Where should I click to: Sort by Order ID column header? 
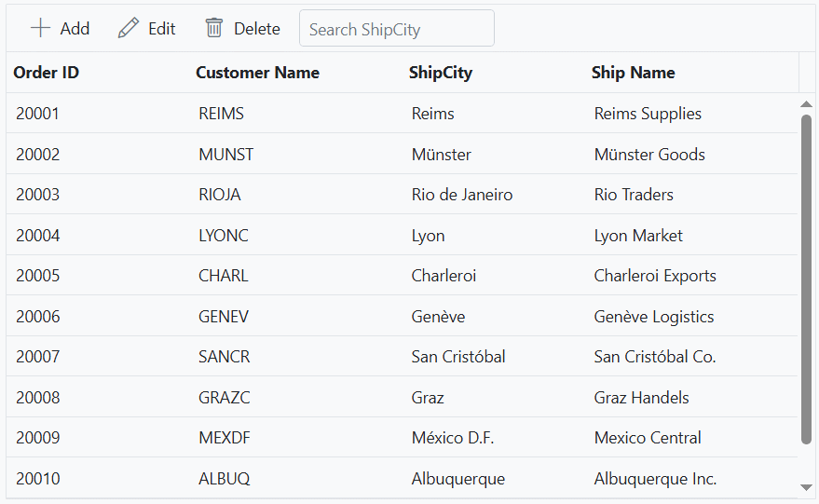(x=46, y=73)
